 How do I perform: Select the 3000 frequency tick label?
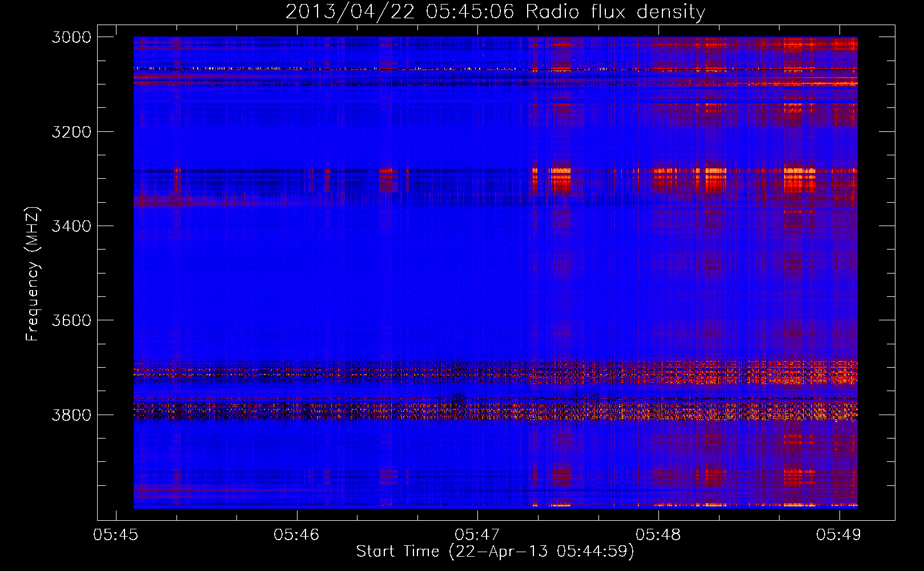coord(71,37)
